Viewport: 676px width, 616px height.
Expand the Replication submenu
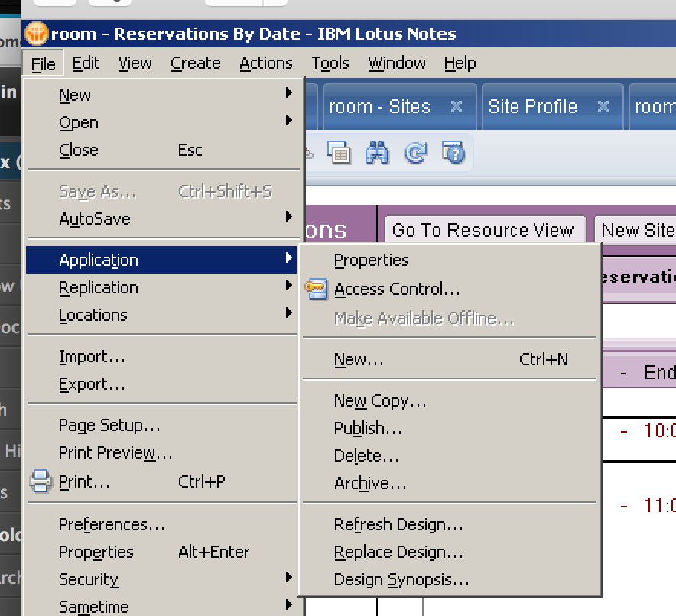pos(161,287)
